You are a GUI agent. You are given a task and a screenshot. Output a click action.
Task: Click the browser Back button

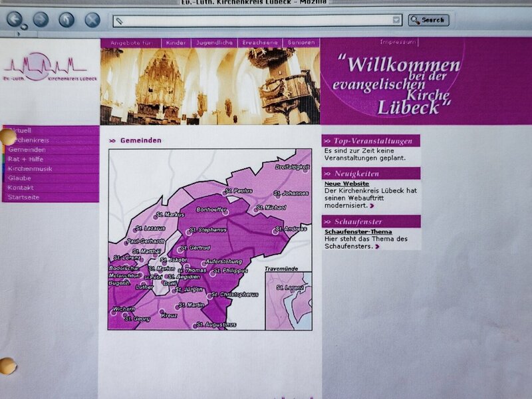click(14, 19)
